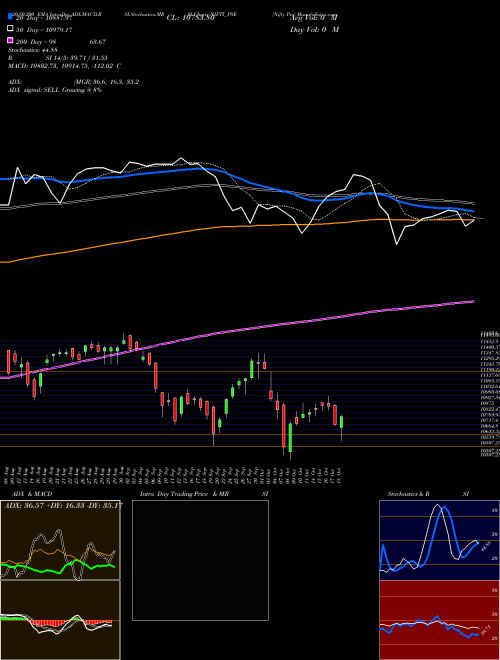Open the blue Stochastics chart panel
500x660 pixels.
click(439, 540)
